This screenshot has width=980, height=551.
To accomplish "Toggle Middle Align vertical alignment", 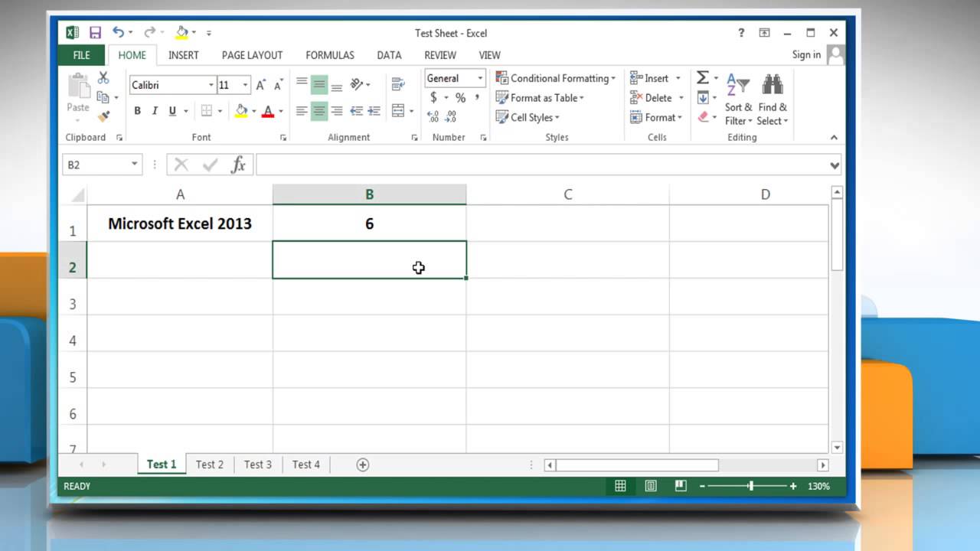I will coord(319,84).
